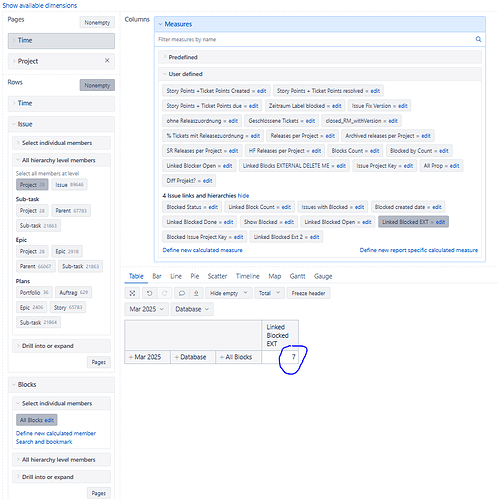Image resolution: width=498 pixels, height=499 pixels.
Task: Remove Project dimension with X icon
Action: [107, 60]
